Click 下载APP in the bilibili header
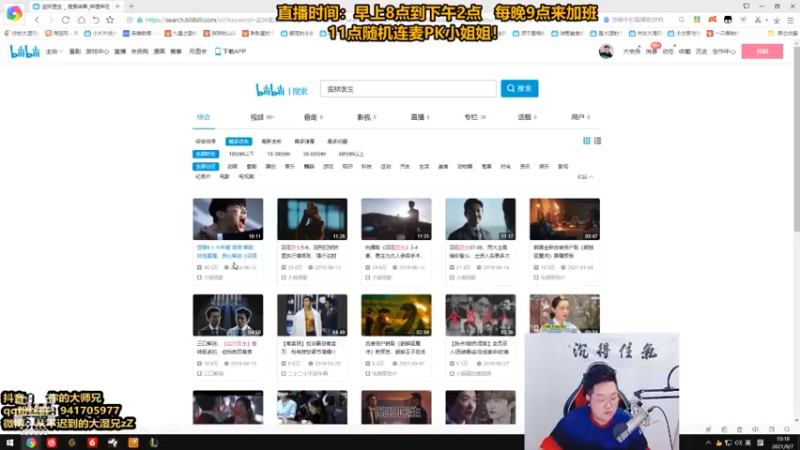This screenshot has height=450, width=800. click(230, 52)
